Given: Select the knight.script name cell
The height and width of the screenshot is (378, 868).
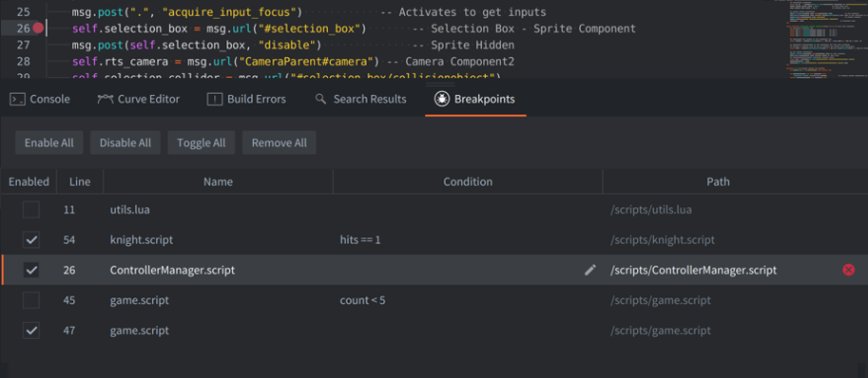Looking at the screenshot, I should pos(142,240).
